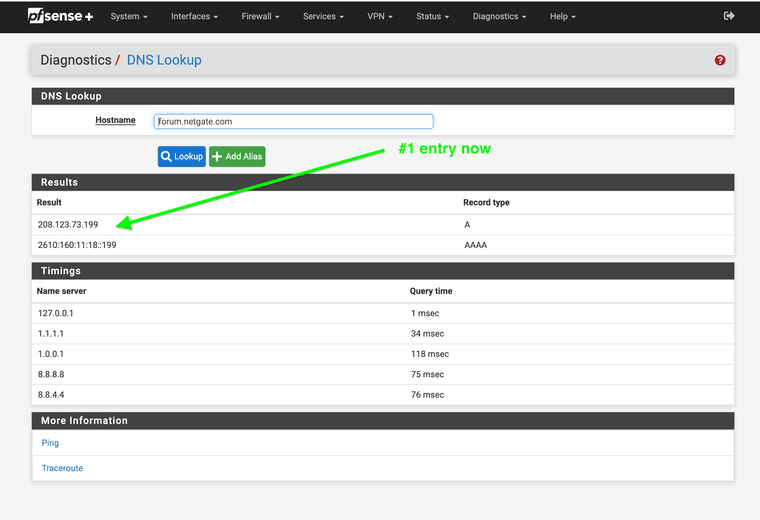Expand the Services menu
This screenshot has height=520, width=760.
tap(323, 16)
